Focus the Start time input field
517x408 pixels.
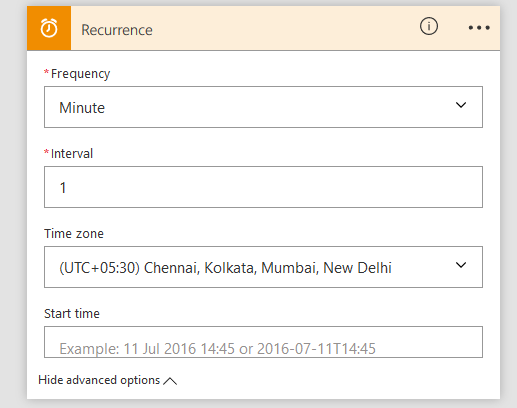263,342
